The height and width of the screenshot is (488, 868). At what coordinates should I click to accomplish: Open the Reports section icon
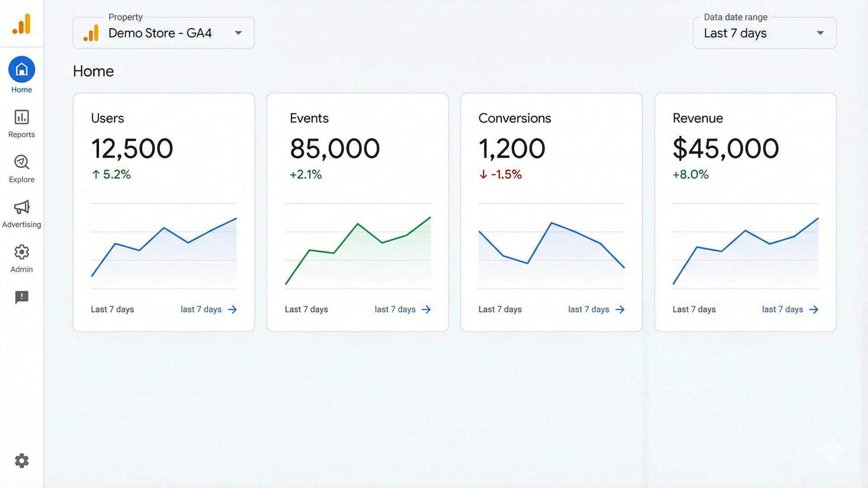[x=21, y=117]
